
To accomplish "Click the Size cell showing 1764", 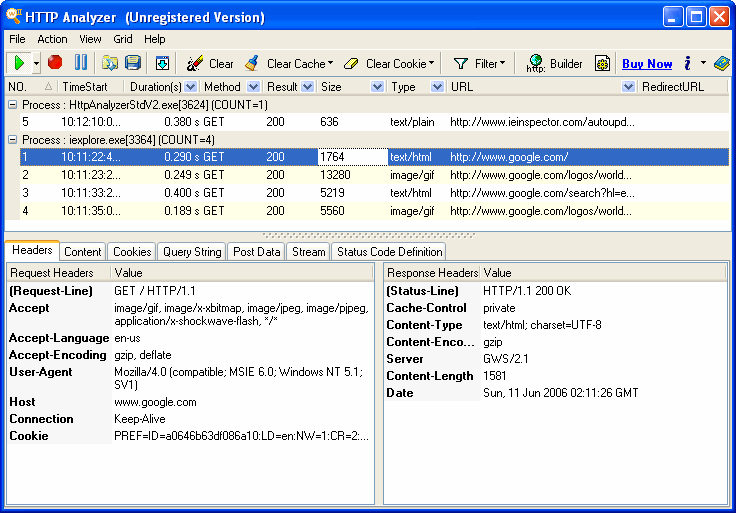I will [353, 157].
